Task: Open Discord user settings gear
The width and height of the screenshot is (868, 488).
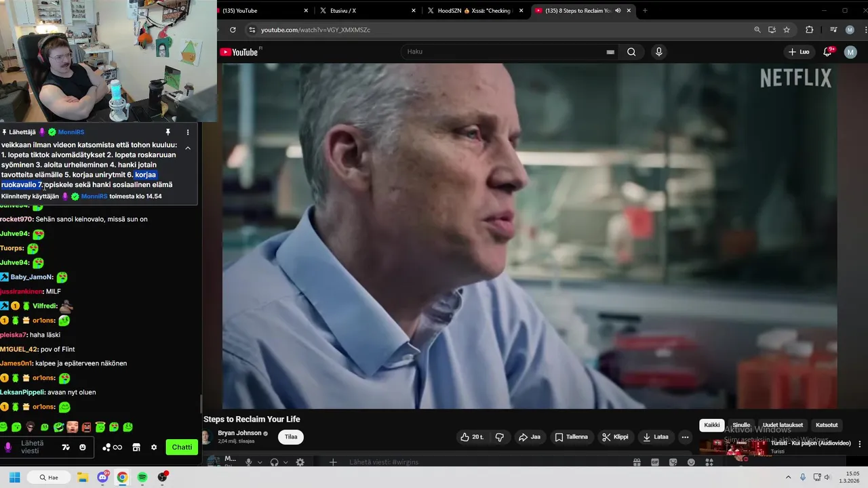Action: [300, 462]
